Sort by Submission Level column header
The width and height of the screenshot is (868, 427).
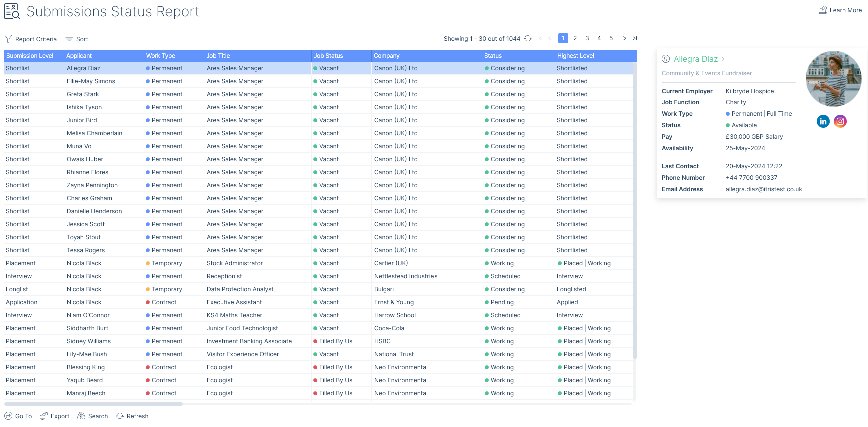pyautogui.click(x=34, y=56)
